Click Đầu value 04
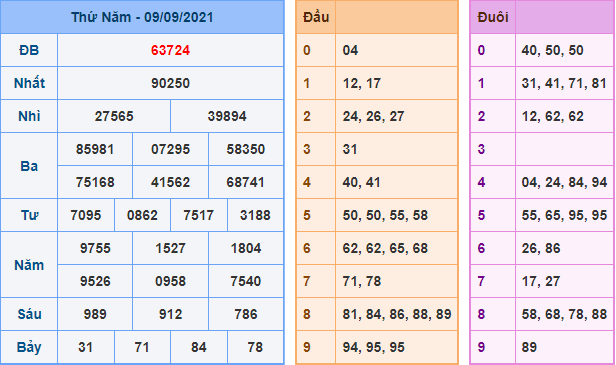 (350, 50)
